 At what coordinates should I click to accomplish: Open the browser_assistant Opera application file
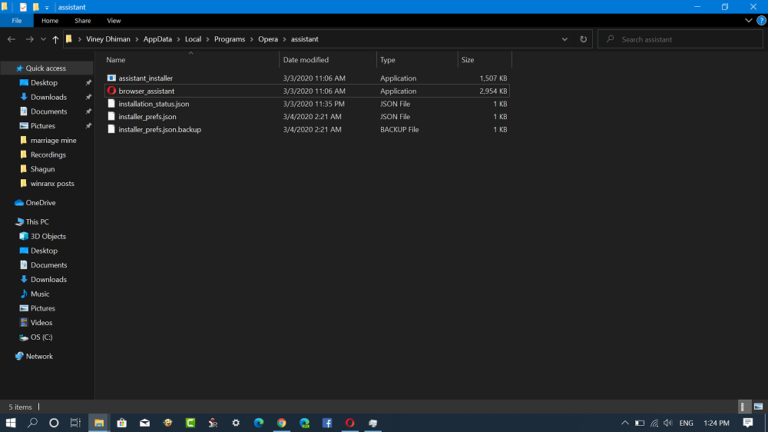tap(147, 91)
